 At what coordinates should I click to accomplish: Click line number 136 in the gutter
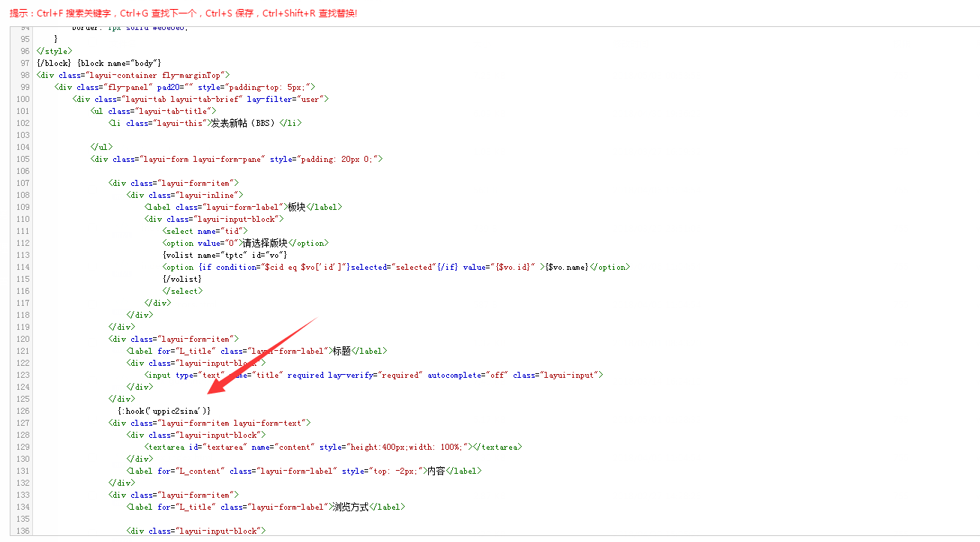click(x=23, y=531)
